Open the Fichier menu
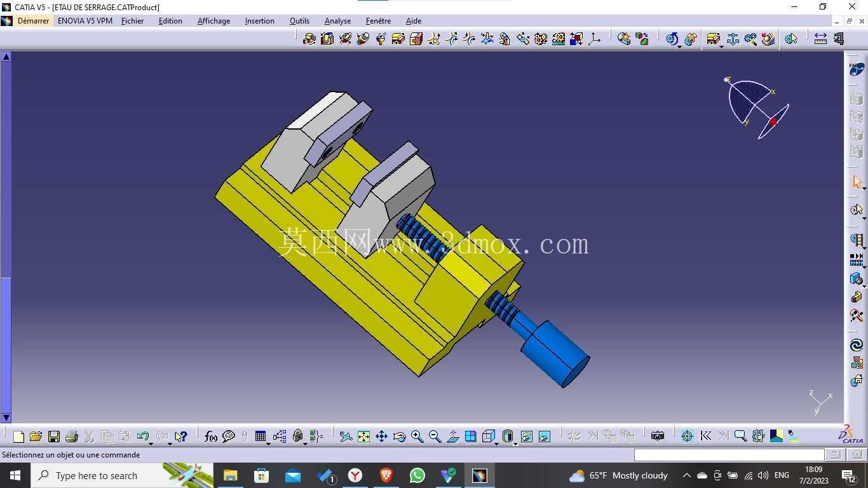Screen dimensions: 868x488 tap(132, 21)
